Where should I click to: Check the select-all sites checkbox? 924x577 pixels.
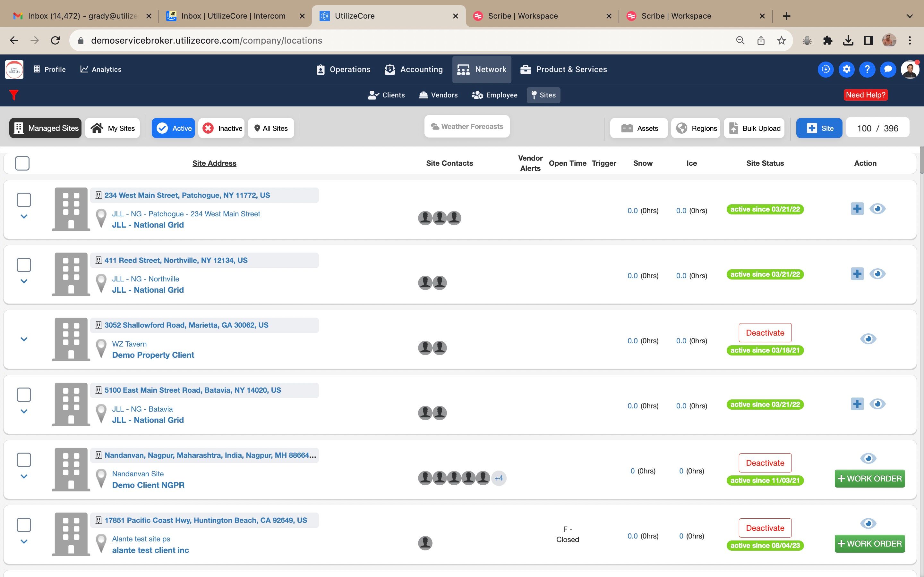(x=22, y=163)
